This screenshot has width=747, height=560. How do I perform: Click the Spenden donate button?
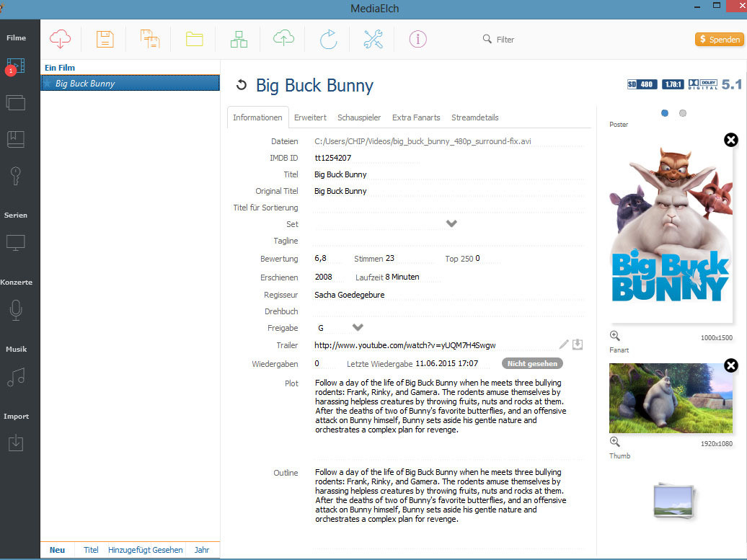pos(720,39)
